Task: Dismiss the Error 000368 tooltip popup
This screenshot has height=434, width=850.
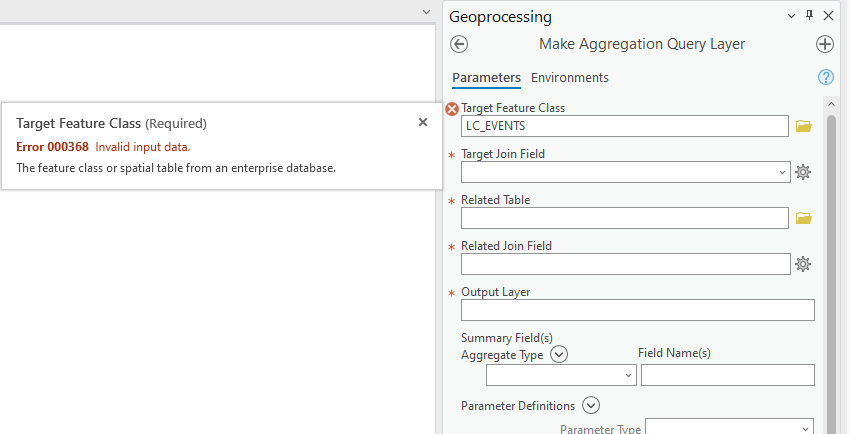Action: [423, 122]
